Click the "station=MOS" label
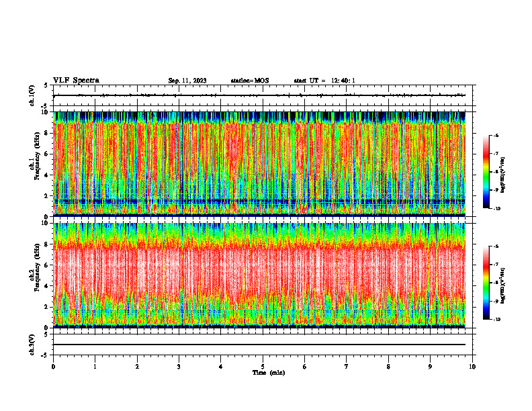The width and height of the screenshot is (532, 411). point(250,81)
